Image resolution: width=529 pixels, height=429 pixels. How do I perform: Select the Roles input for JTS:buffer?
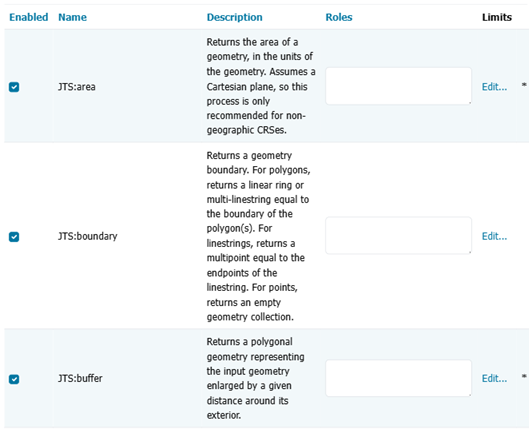pyautogui.click(x=398, y=378)
